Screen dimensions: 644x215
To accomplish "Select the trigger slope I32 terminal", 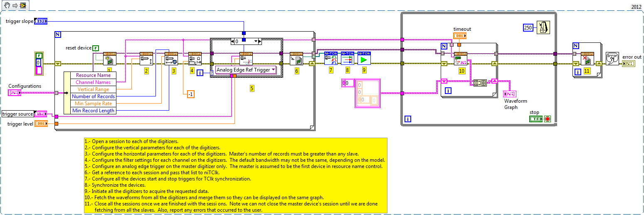I will (x=40, y=21).
